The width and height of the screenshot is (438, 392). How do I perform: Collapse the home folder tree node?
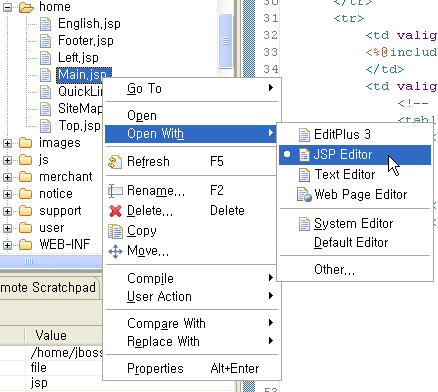point(7,7)
